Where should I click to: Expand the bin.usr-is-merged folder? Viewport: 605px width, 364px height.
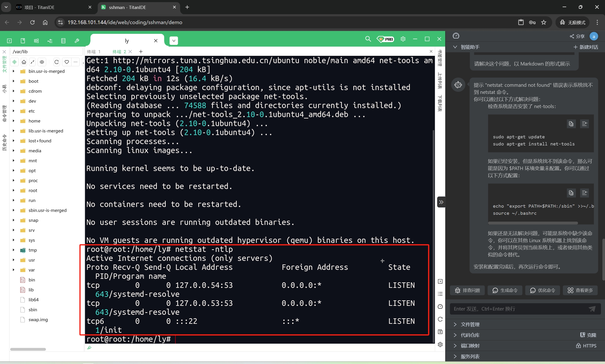point(13,71)
